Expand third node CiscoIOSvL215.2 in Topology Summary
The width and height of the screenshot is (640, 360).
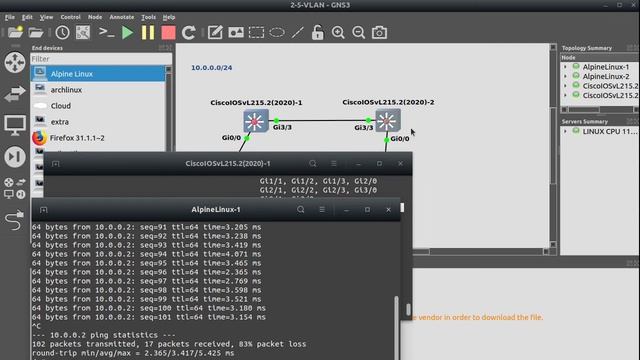tap(565, 86)
